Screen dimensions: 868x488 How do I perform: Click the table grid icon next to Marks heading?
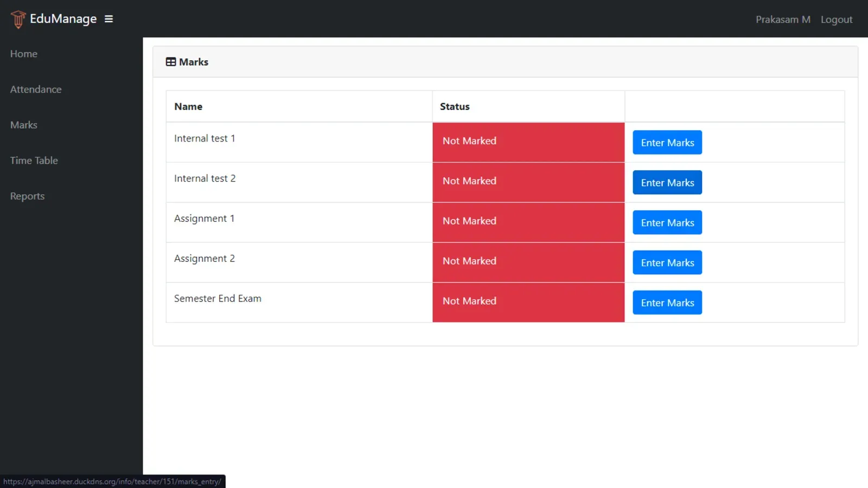click(170, 61)
